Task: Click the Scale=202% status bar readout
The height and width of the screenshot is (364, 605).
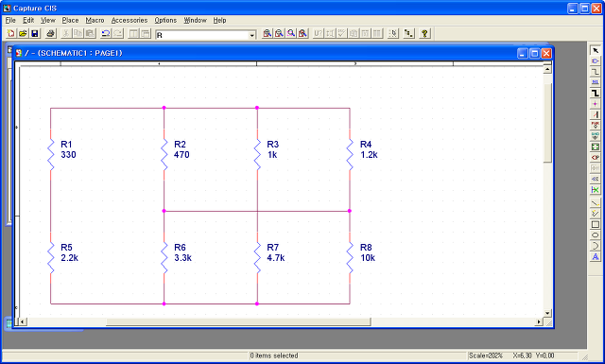Action: (485, 355)
